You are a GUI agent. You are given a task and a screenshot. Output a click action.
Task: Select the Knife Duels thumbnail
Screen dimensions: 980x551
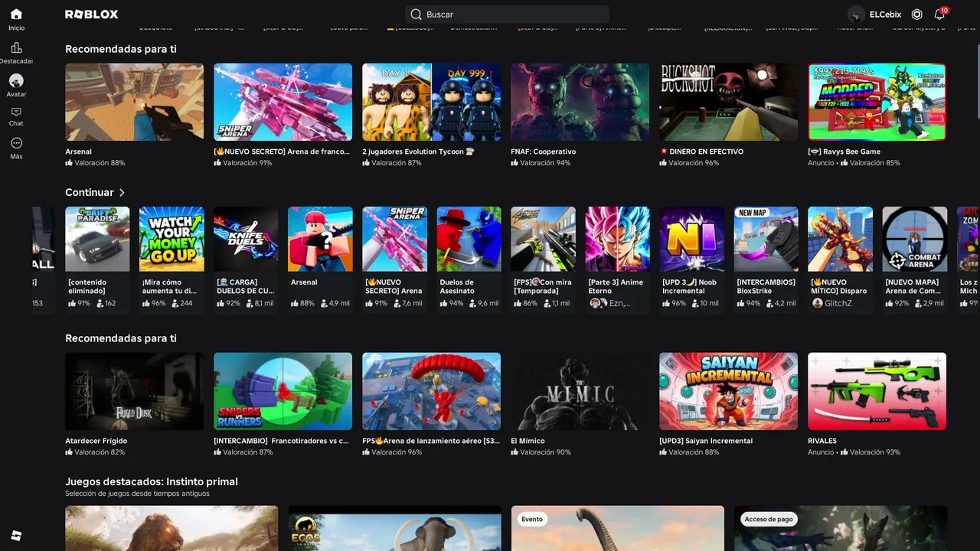point(246,239)
